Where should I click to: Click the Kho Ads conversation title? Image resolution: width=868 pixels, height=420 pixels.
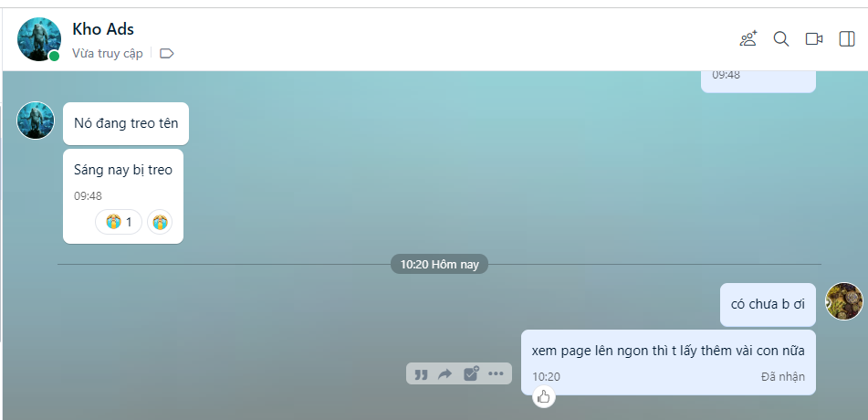point(103,29)
